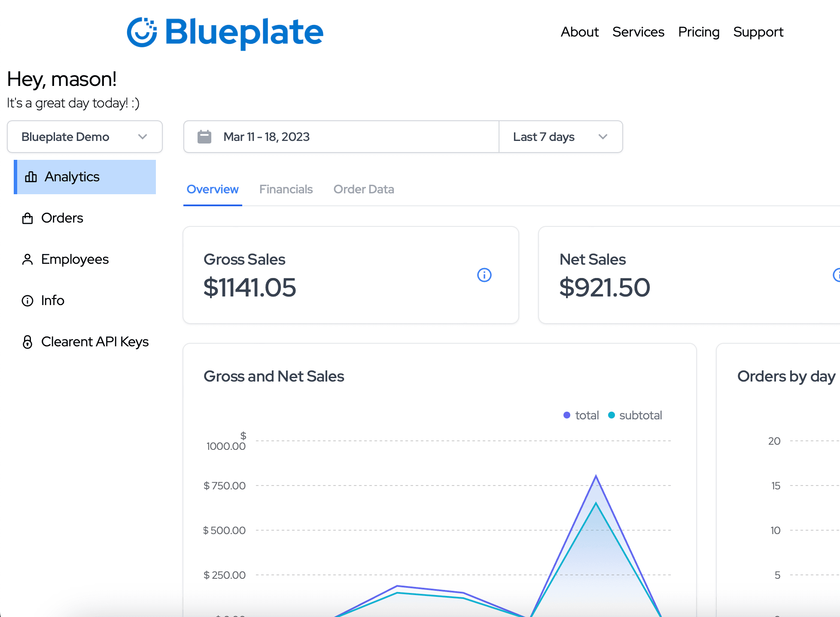Open the Orders sidebar item
This screenshot has width=840, height=617.
tap(85, 218)
